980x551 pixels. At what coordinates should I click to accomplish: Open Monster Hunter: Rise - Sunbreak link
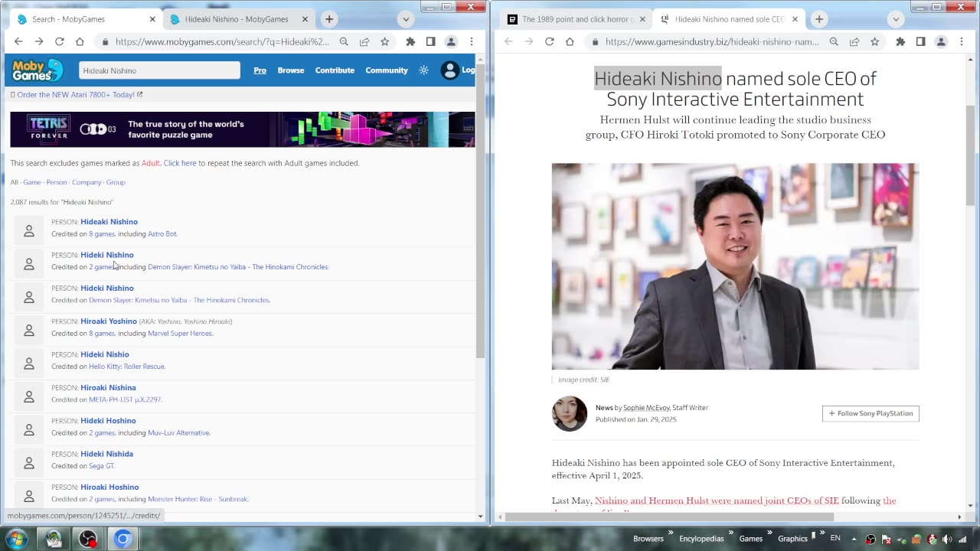198,499
